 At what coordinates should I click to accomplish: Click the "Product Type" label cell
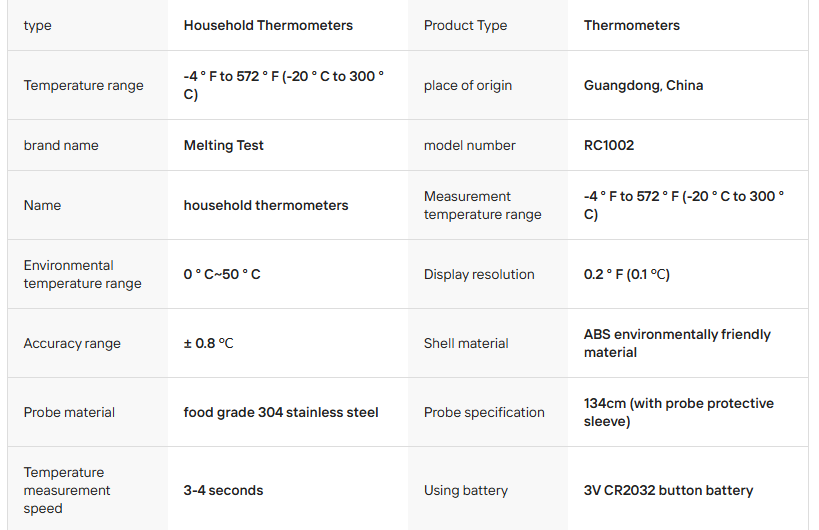pos(465,26)
